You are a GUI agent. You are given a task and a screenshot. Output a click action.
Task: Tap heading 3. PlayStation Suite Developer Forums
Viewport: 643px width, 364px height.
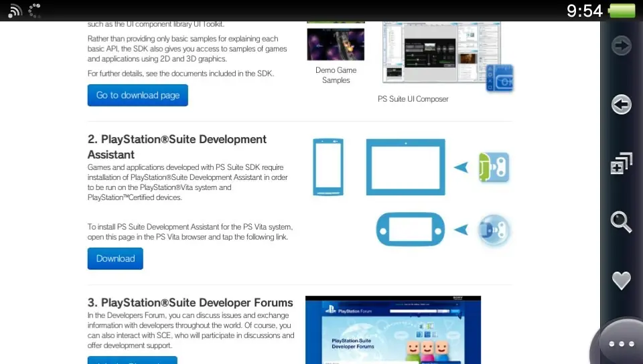tap(190, 302)
